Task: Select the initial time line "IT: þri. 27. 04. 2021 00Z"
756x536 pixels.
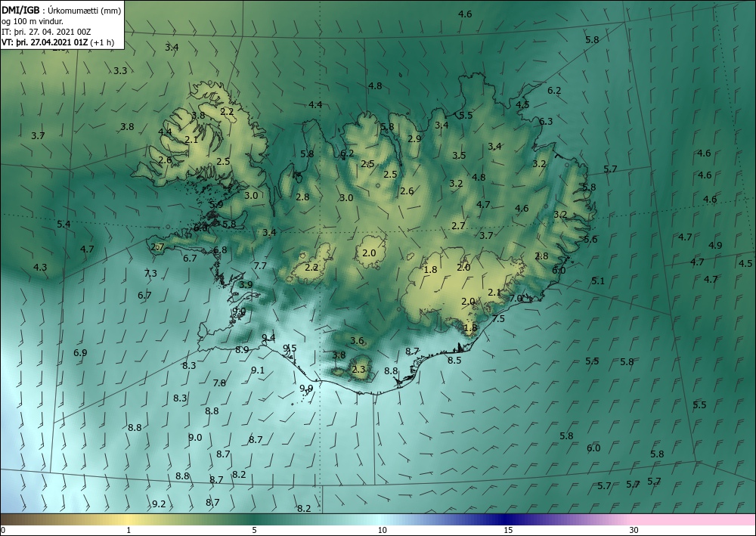Action: (46, 32)
